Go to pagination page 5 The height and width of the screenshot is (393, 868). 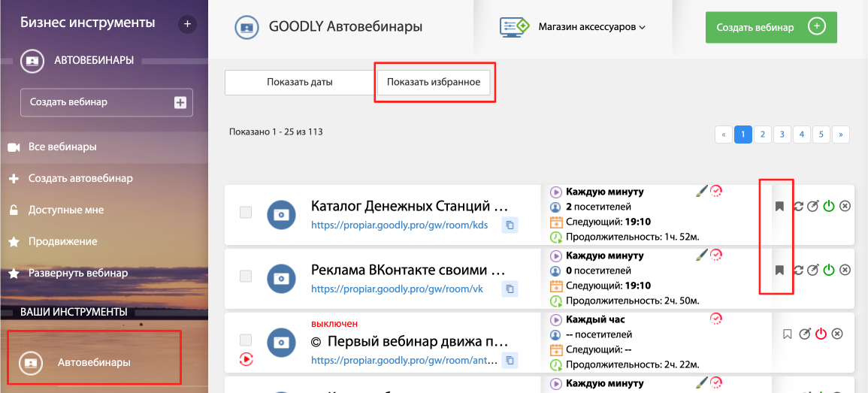click(x=821, y=135)
